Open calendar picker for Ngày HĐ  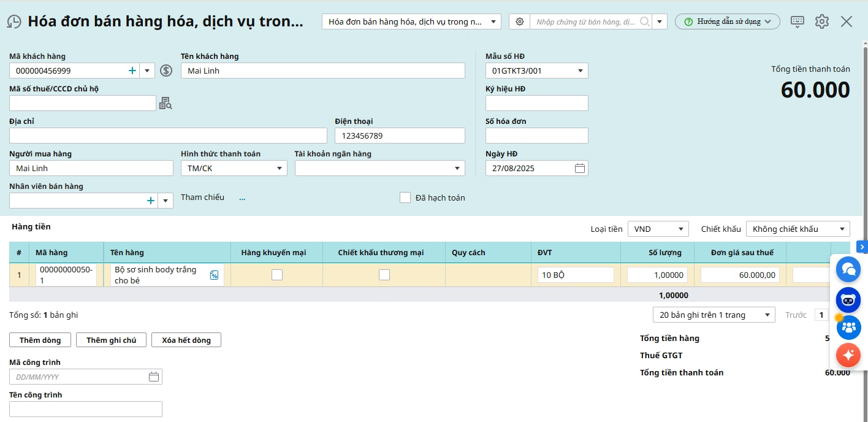tap(580, 168)
